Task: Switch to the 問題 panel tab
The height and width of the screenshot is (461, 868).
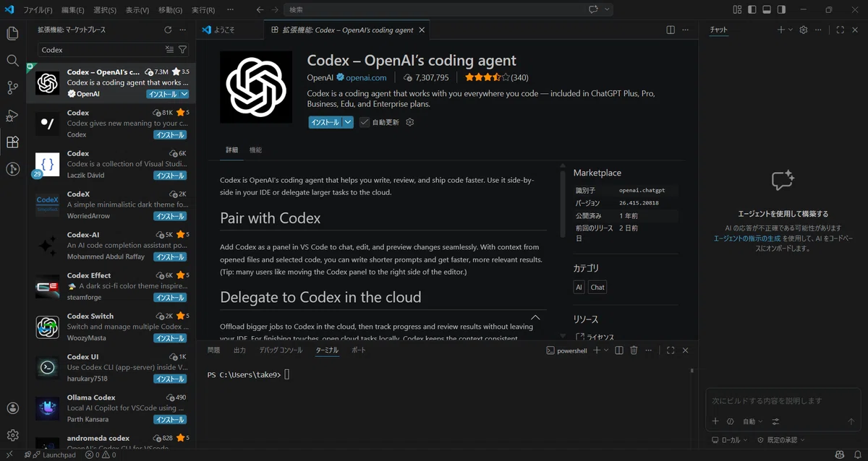Action: tap(213, 350)
